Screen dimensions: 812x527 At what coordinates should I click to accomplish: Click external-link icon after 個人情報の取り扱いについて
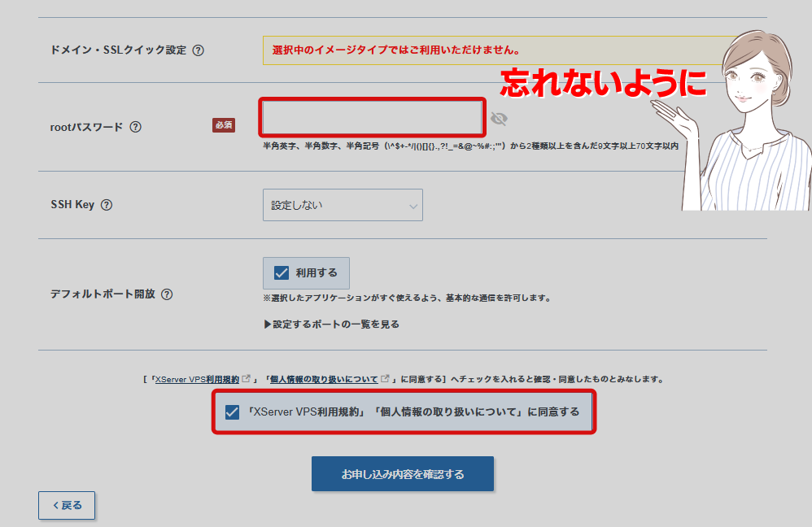386,379
